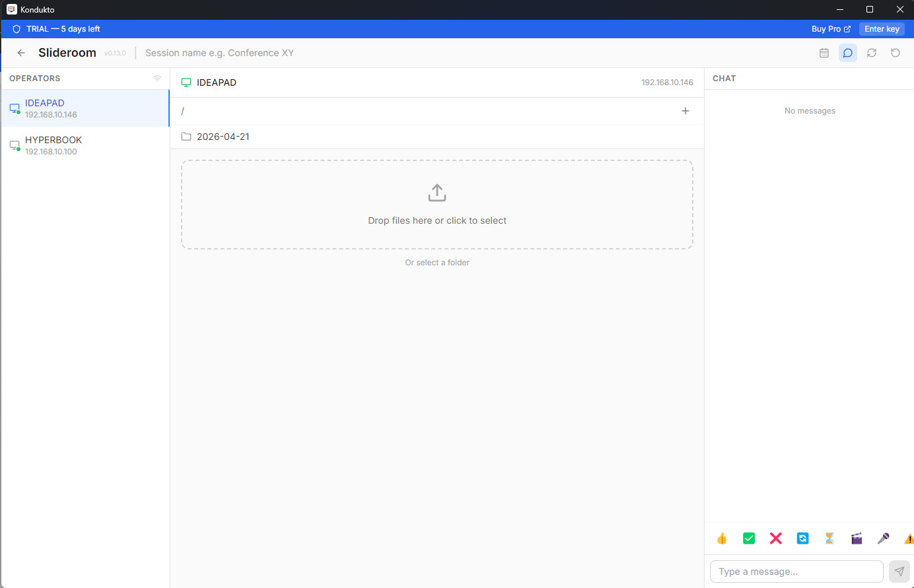Click the send message paper plane button

[899, 572]
